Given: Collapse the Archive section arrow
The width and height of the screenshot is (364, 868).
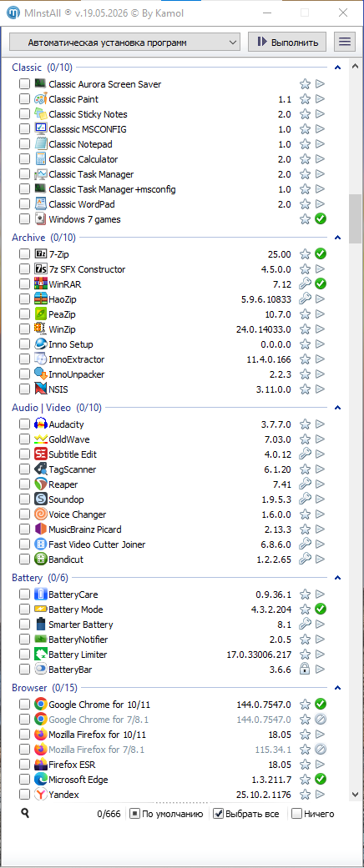Looking at the screenshot, I should [x=337, y=238].
